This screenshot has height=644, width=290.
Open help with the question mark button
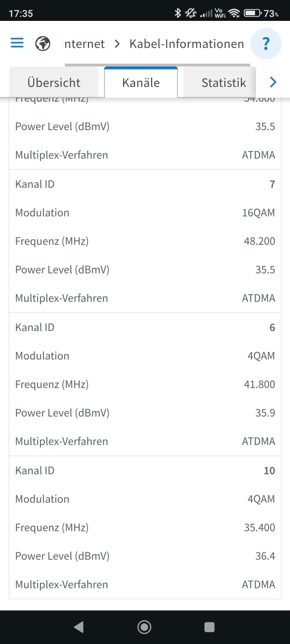(266, 44)
